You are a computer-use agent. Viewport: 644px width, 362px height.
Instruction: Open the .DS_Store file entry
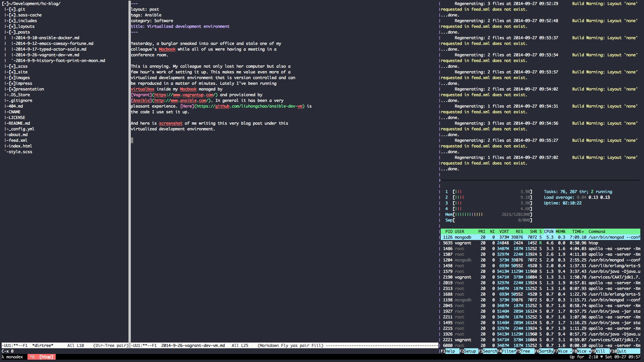(x=19, y=95)
